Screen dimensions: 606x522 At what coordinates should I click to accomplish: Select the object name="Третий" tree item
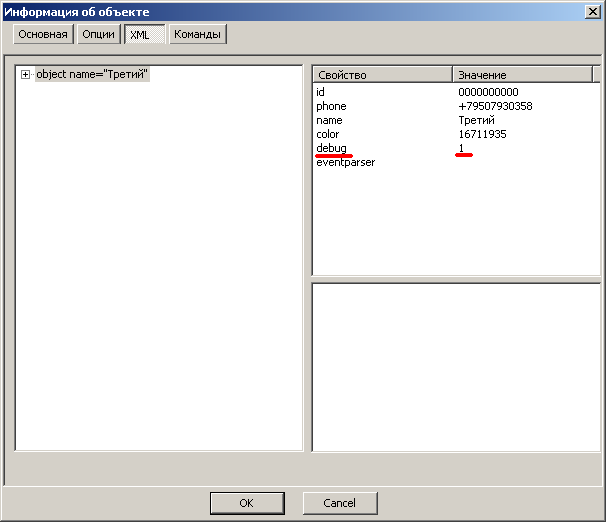pos(92,74)
